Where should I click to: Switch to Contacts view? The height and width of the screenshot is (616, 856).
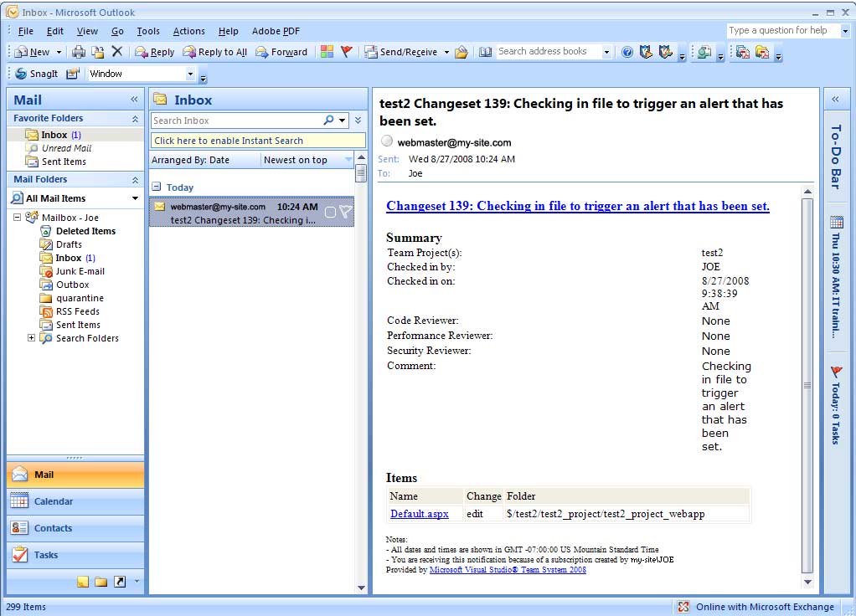click(x=75, y=528)
